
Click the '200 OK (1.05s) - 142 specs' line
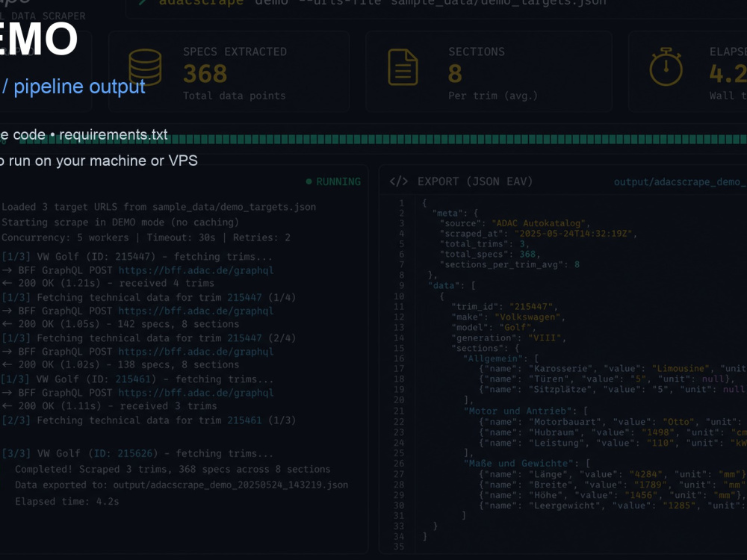point(120,324)
